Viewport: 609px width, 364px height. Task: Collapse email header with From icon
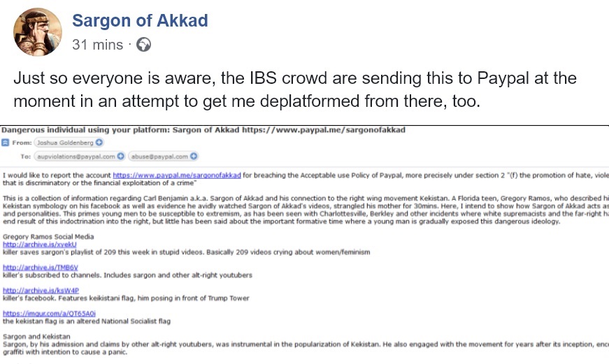pyautogui.click(x=5, y=143)
